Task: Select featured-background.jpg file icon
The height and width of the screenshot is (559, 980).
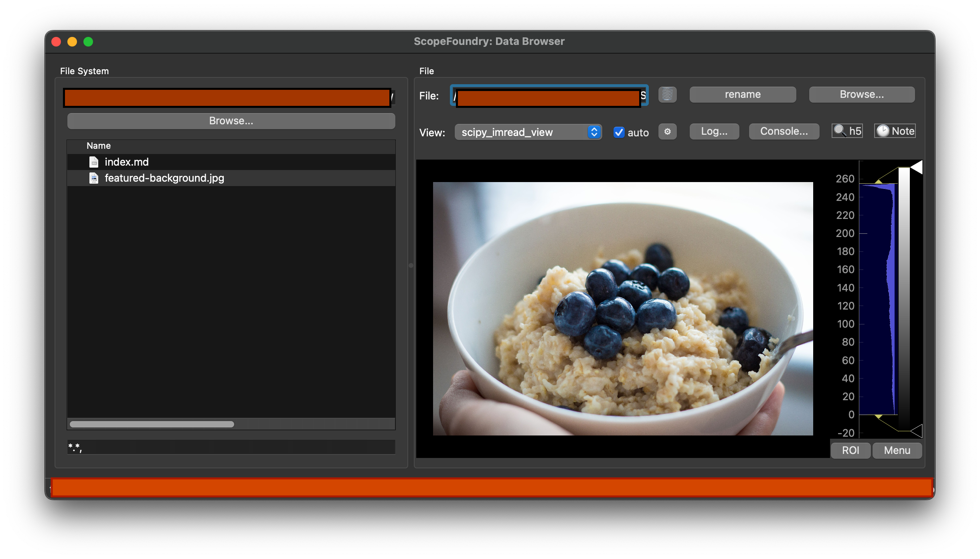Action: 94,178
